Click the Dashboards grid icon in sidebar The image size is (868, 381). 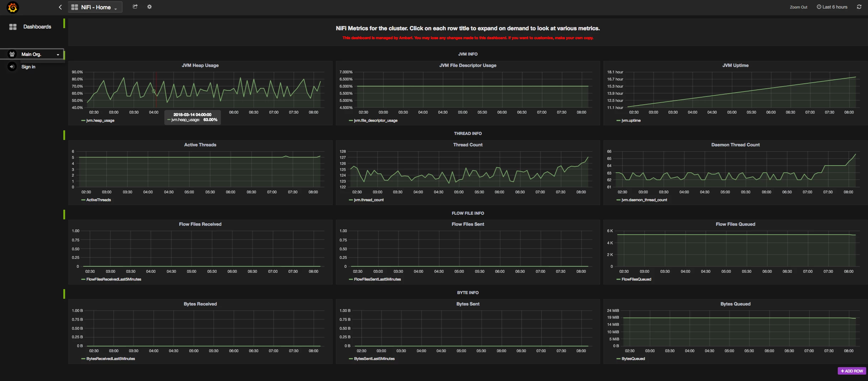point(13,27)
